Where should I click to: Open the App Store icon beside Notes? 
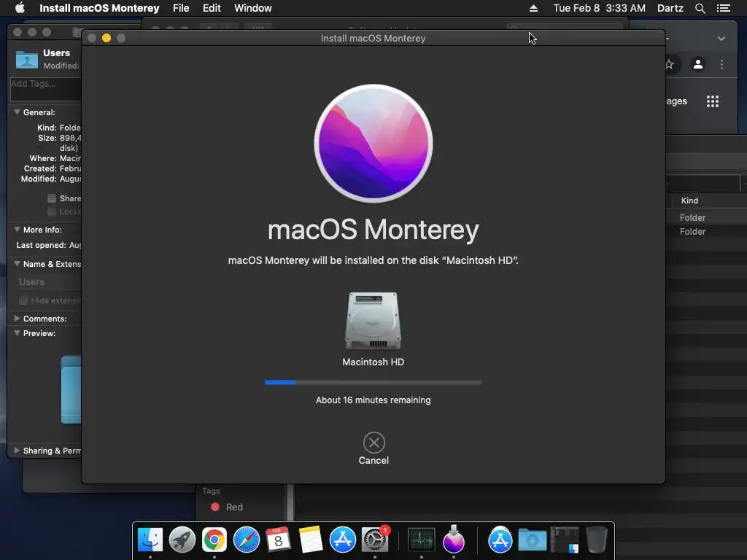pyautogui.click(x=343, y=540)
